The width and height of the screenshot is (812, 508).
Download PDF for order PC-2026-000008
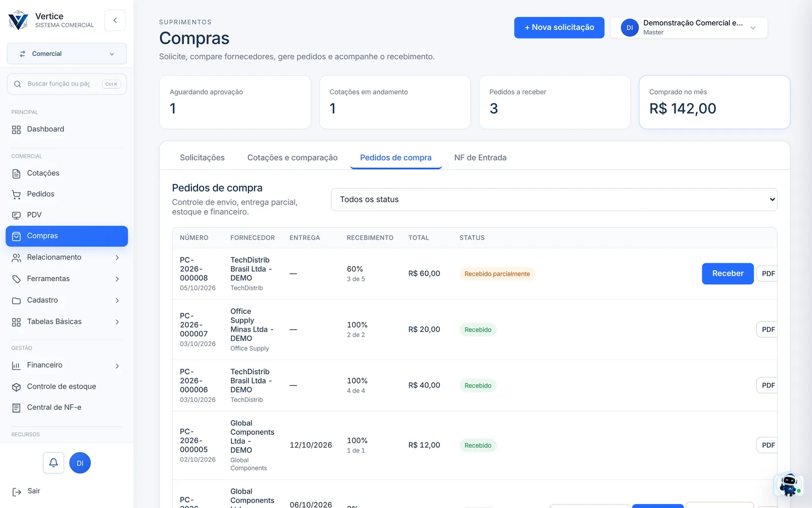pos(767,274)
